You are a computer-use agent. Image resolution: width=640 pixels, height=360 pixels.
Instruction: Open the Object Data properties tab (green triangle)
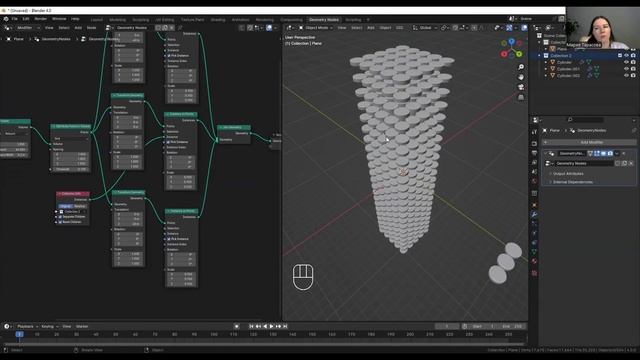534,252
